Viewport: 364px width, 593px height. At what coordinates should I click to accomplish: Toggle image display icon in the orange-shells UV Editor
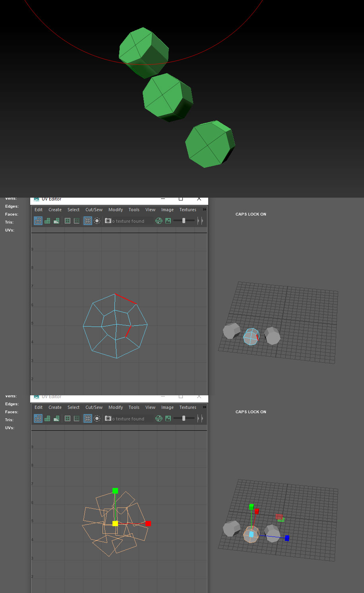pyautogui.click(x=168, y=418)
